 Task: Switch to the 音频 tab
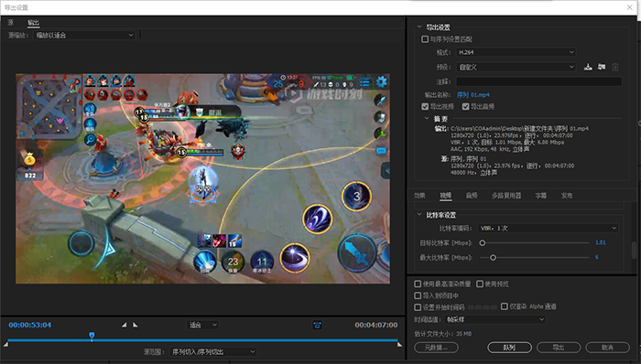[472, 196]
